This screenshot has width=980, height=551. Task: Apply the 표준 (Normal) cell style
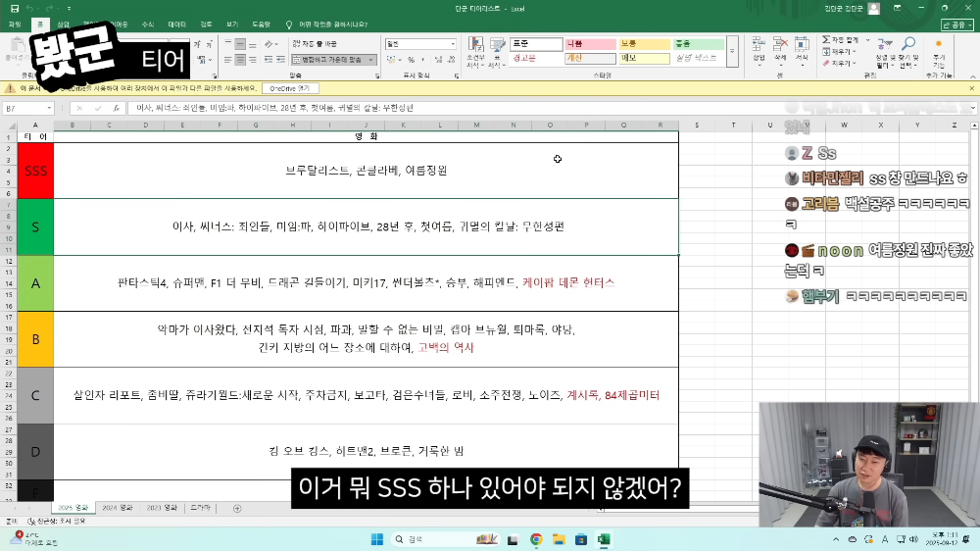click(x=536, y=44)
